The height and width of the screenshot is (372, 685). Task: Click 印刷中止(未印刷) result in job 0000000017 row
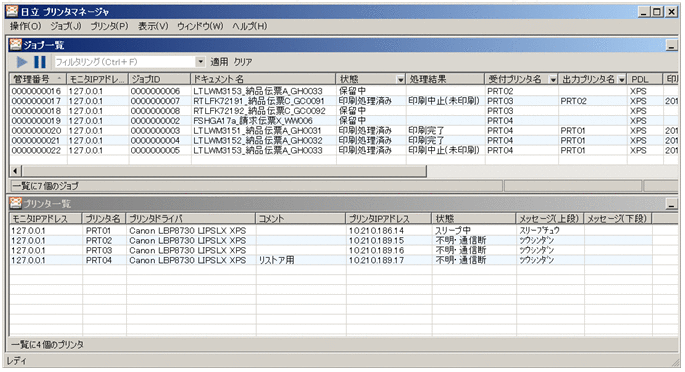[444, 101]
